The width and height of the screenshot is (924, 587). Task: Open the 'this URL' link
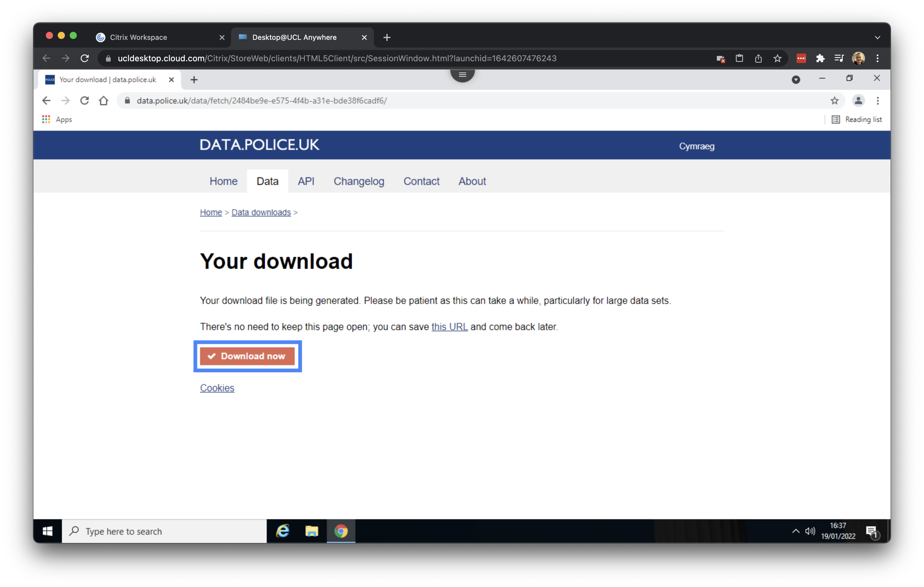coord(449,327)
